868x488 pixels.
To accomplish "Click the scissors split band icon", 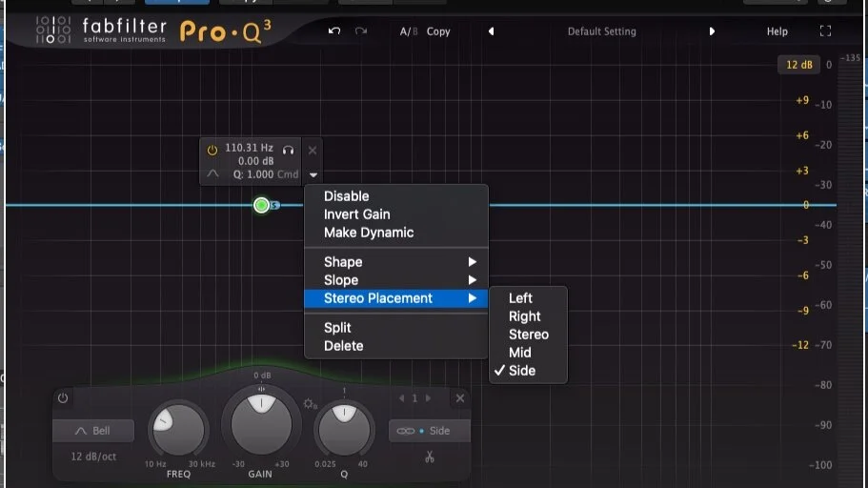I will [x=430, y=457].
